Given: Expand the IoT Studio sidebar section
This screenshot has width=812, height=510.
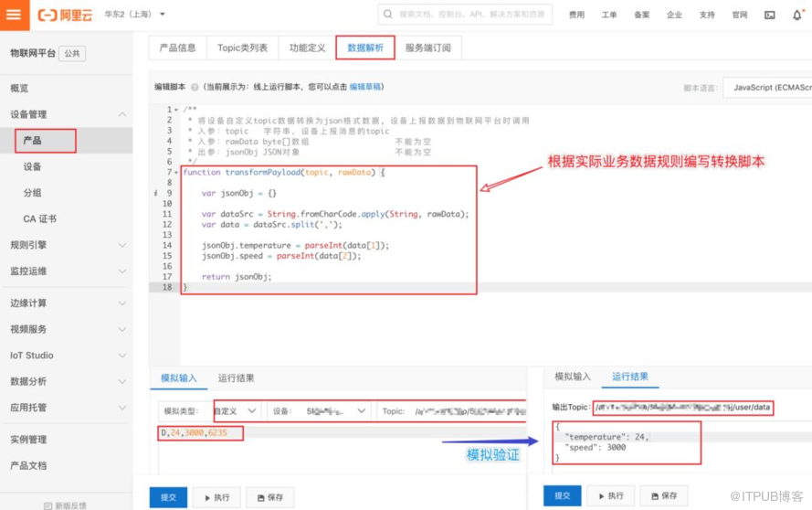Looking at the screenshot, I should tap(67, 355).
